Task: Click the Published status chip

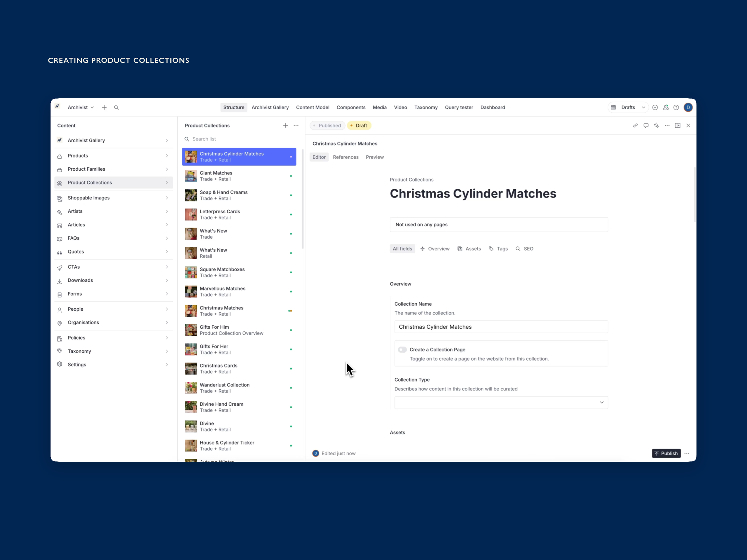Action: [327, 126]
